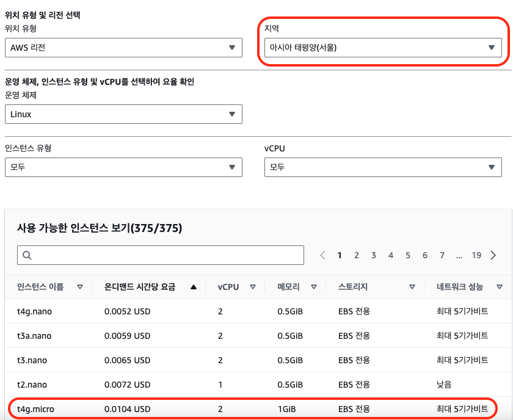Select the t2.nano instance row name
Viewport: 513px width, 420px height.
tap(32, 385)
